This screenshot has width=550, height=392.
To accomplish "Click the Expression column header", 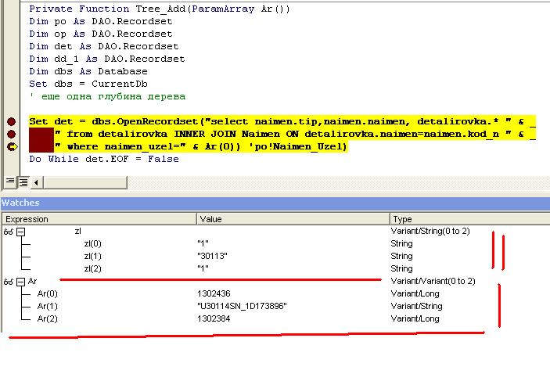I will tap(99, 219).
